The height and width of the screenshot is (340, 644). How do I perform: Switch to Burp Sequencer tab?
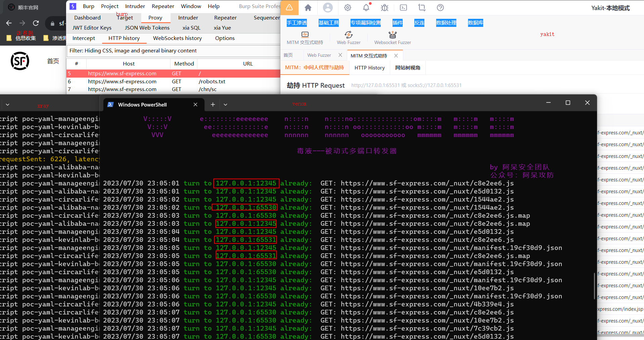(267, 17)
